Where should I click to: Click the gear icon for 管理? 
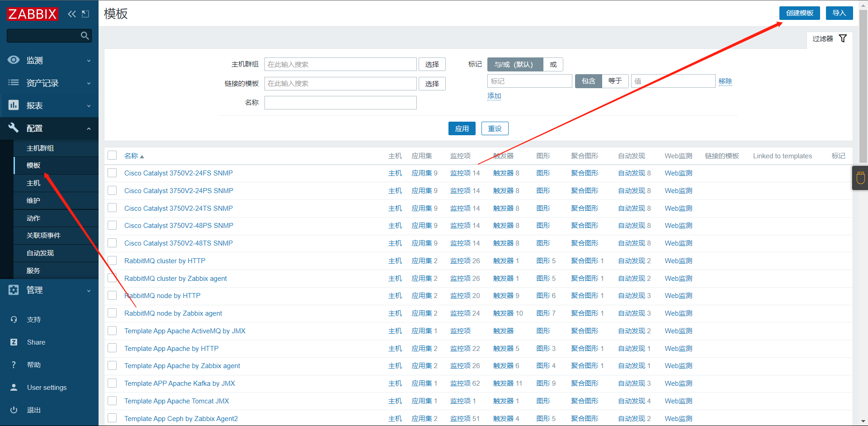14,290
